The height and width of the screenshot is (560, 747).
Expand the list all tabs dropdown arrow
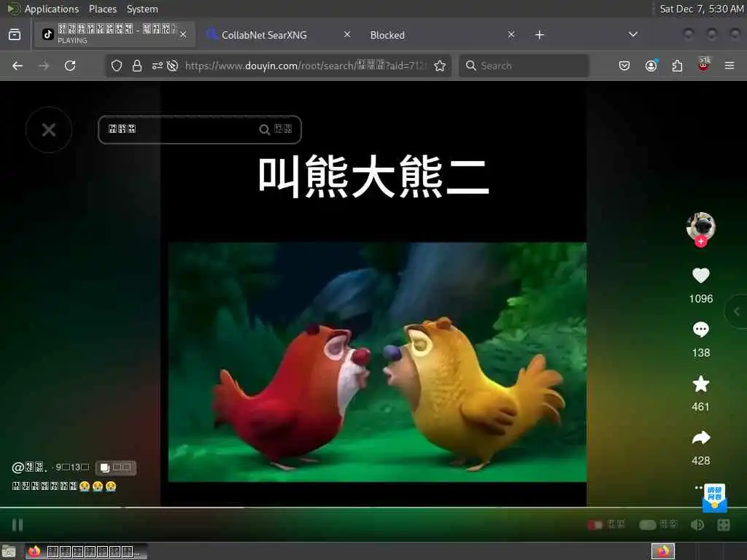[633, 34]
